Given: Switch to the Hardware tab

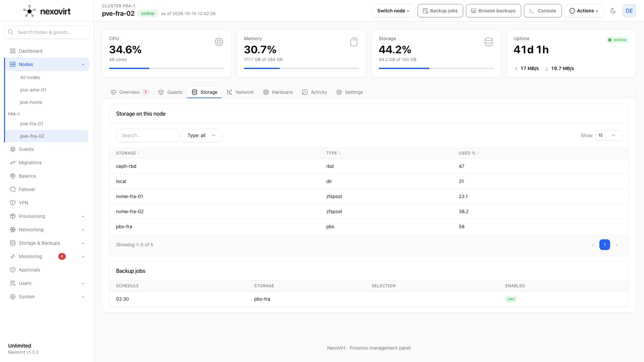Looking at the screenshot, I should [278, 92].
